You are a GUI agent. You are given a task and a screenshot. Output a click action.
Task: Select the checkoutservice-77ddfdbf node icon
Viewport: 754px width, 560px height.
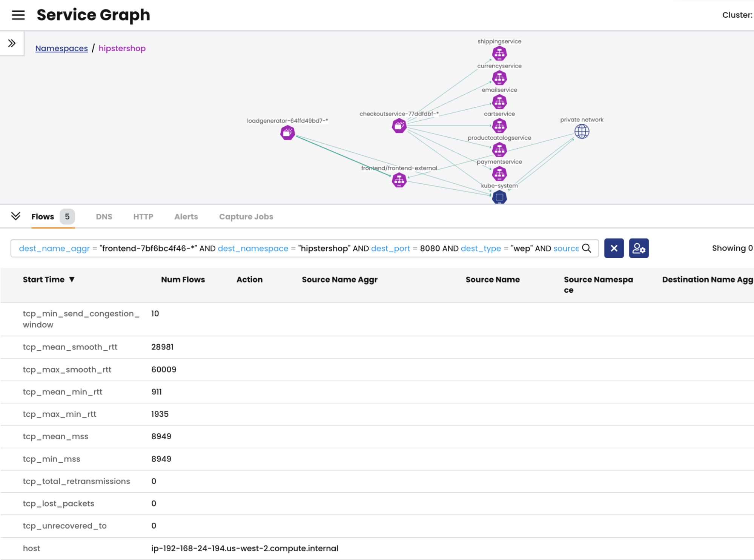[399, 126]
